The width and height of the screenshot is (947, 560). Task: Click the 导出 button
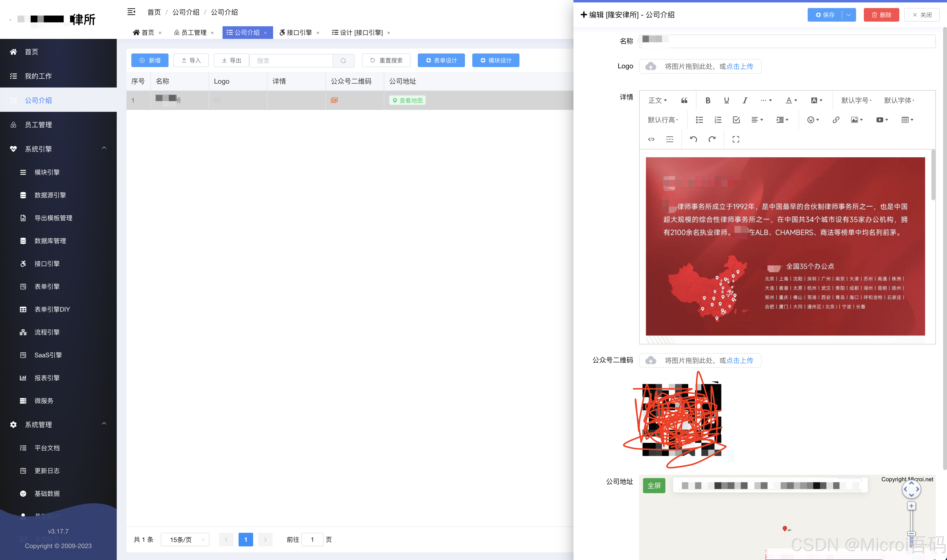coord(231,60)
